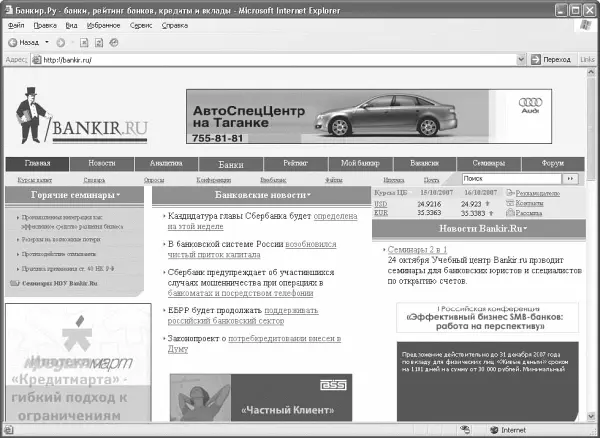The image size is (600, 438).
Task: Open the Противодействие отмыванию seminar item
Action: (x=59, y=254)
